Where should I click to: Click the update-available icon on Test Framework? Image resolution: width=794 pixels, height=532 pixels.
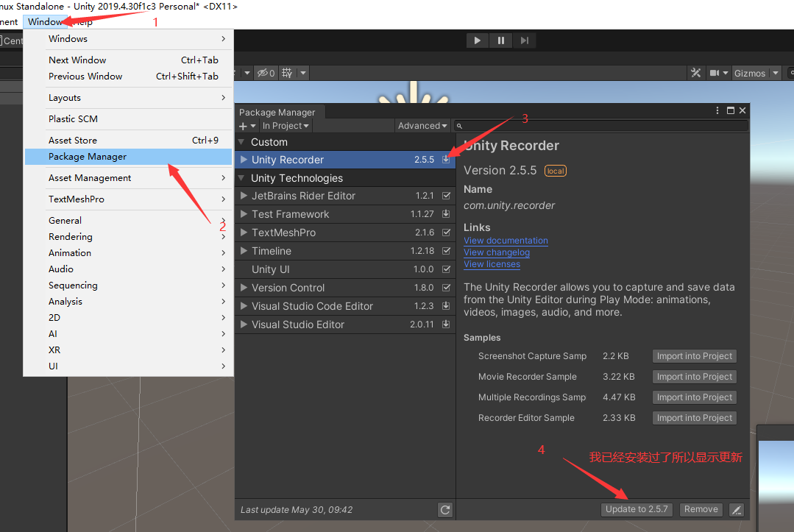click(446, 214)
